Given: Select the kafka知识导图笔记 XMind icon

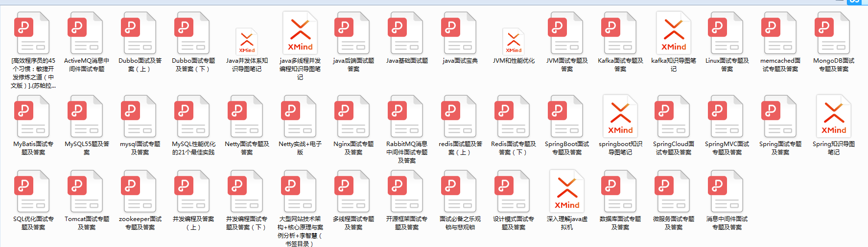Looking at the screenshot, I should [x=674, y=33].
